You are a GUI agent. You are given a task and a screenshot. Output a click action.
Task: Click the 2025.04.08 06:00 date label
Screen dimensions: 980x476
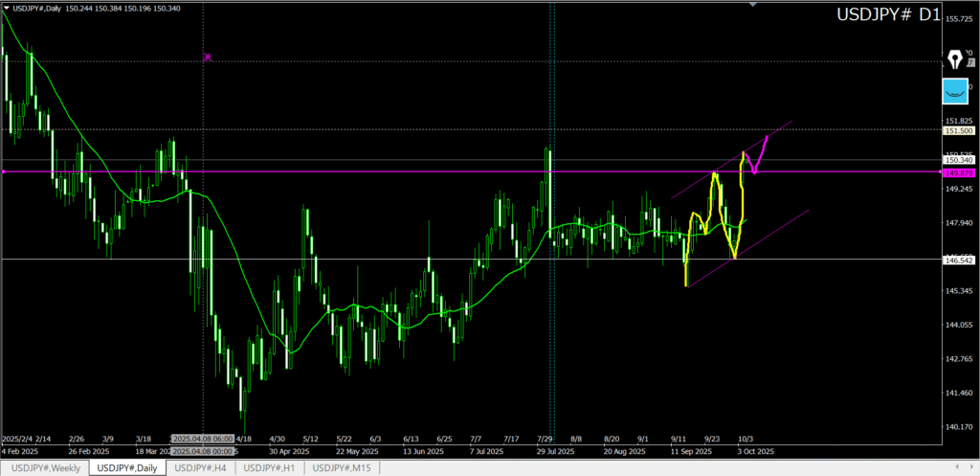198,434
